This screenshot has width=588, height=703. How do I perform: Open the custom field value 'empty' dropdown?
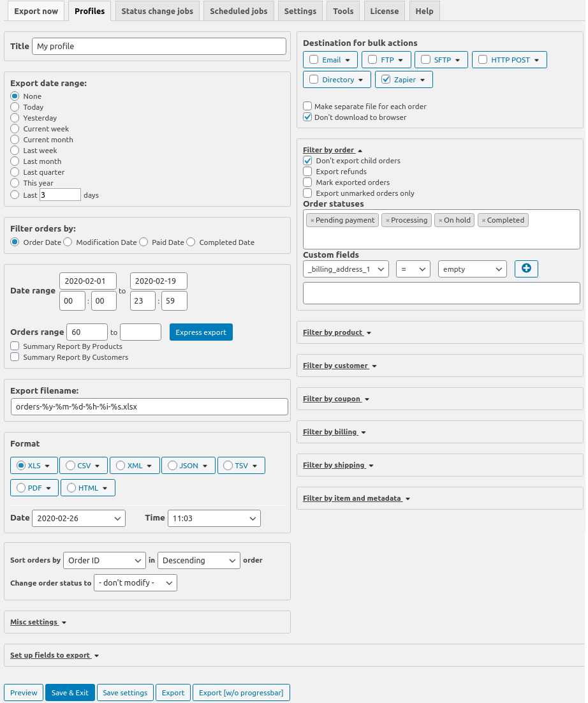(473, 269)
